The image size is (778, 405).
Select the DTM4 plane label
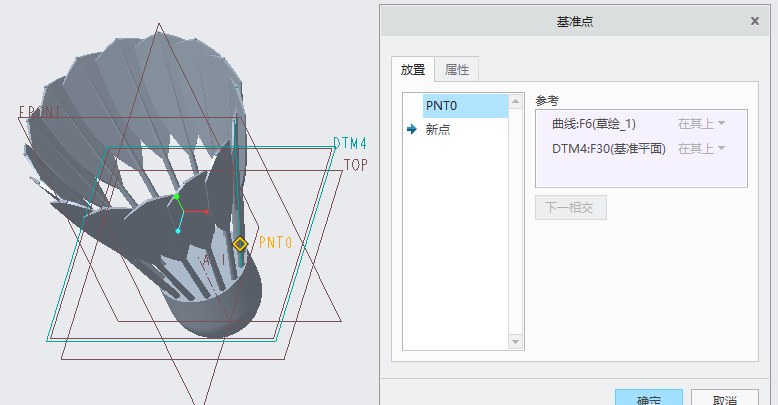[350, 143]
